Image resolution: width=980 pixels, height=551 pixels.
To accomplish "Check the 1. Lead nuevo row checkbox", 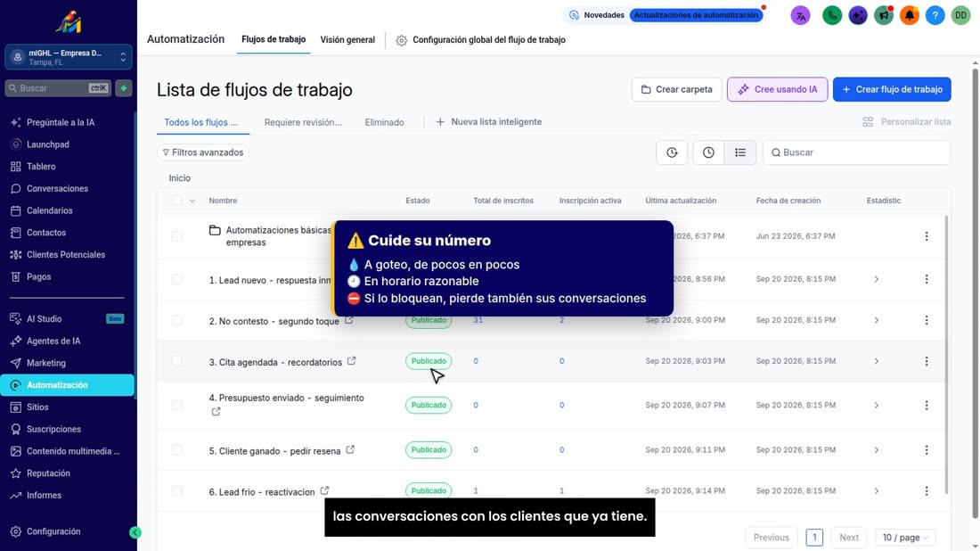I will (x=177, y=279).
